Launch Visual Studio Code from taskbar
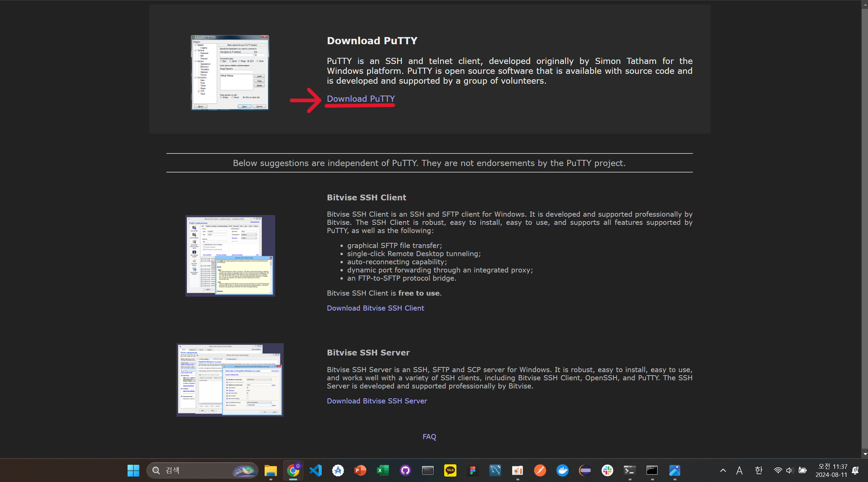This screenshot has width=868, height=482. pos(316,470)
